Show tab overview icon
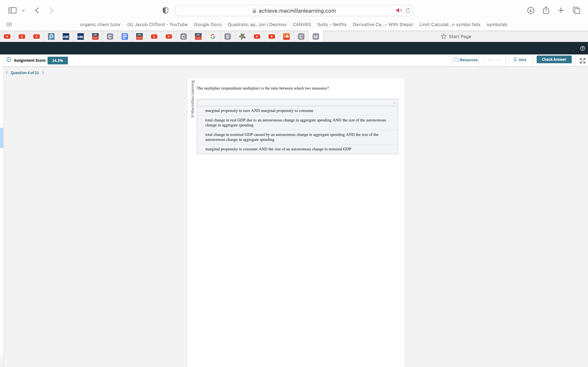 tap(576, 10)
